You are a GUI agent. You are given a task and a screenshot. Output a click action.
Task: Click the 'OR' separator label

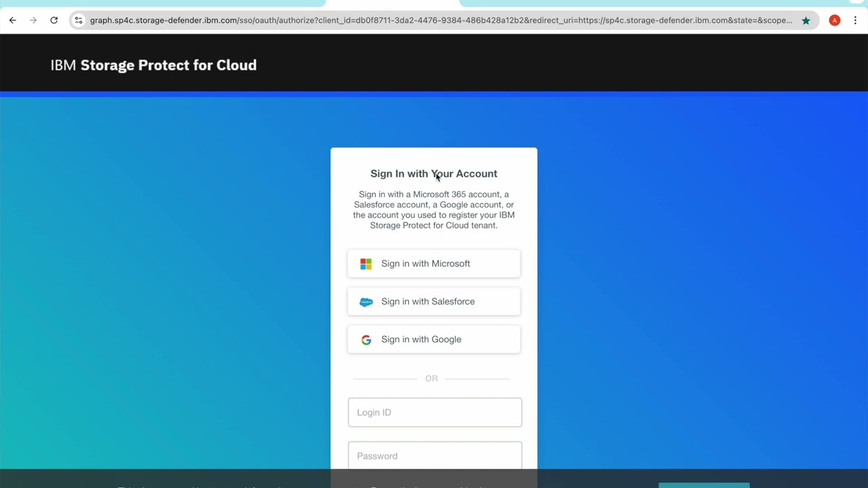pos(431,378)
